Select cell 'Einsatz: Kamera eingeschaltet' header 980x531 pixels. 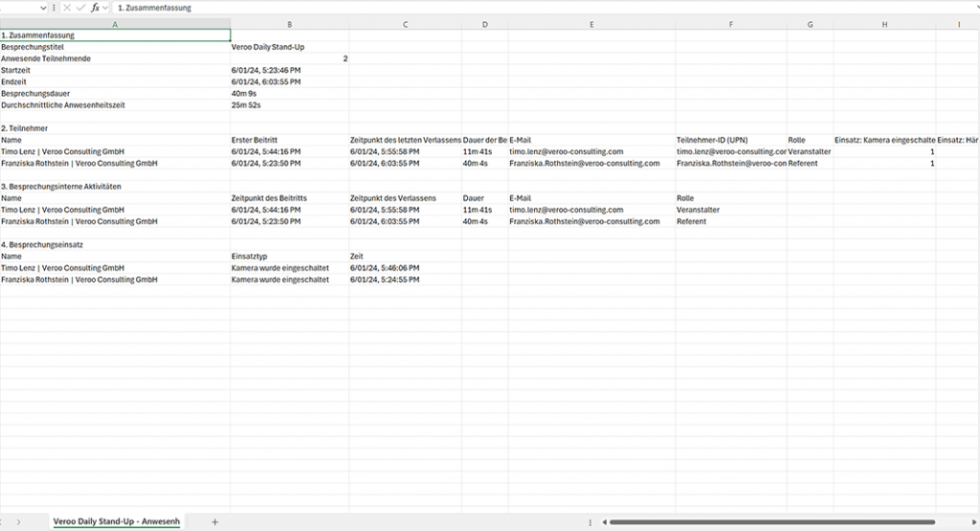(884, 140)
